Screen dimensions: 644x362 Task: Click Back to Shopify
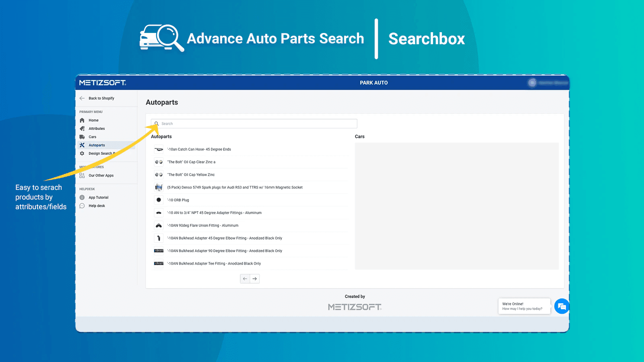[101, 98]
